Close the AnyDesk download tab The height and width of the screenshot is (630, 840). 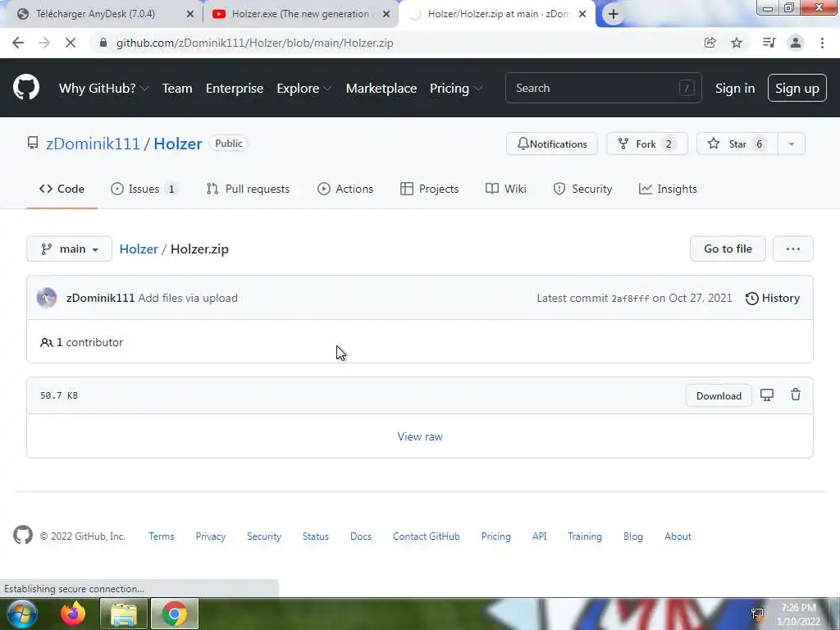click(x=189, y=15)
